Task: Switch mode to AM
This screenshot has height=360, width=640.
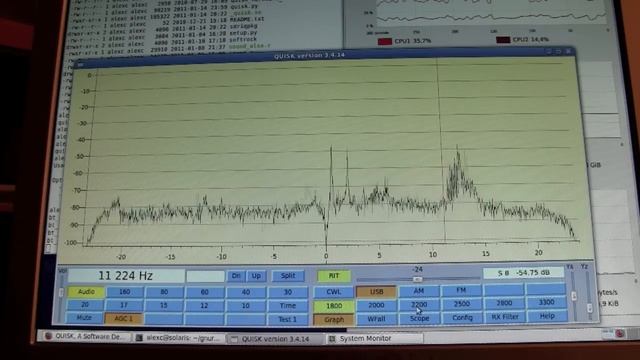Action: [x=419, y=291]
